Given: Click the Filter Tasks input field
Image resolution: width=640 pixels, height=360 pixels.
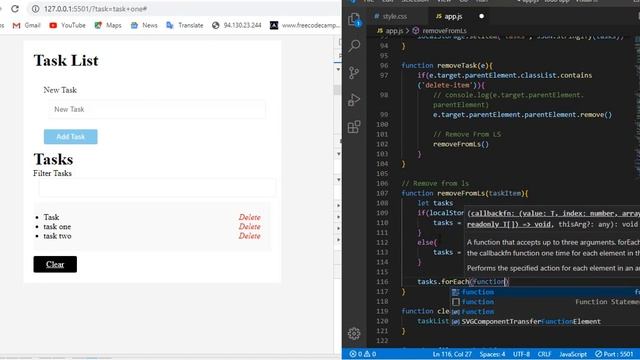Looking at the screenshot, I should coord(157,188).
